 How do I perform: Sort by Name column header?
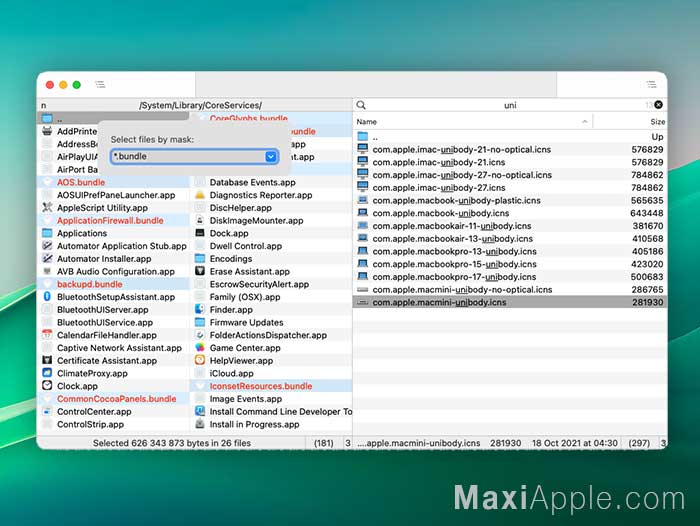367,122
